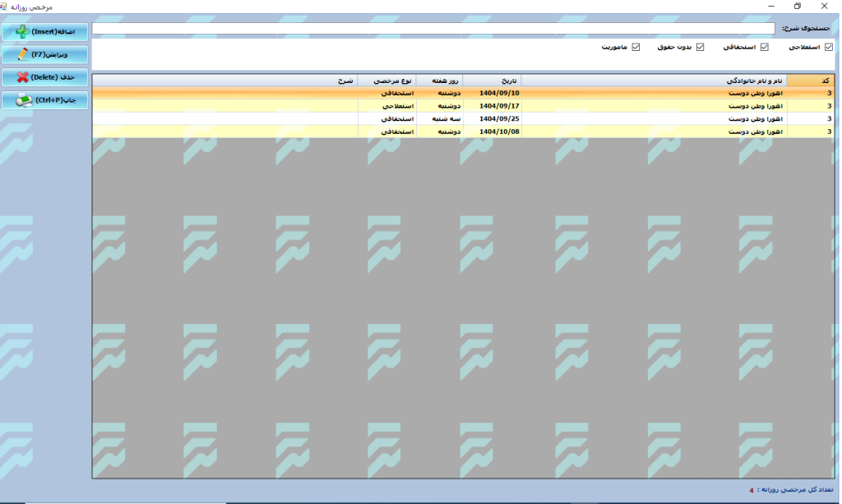Click the printer Print (چاپ Ctrl+P) button
Screen dimensions: 842x504
point(45,100)
